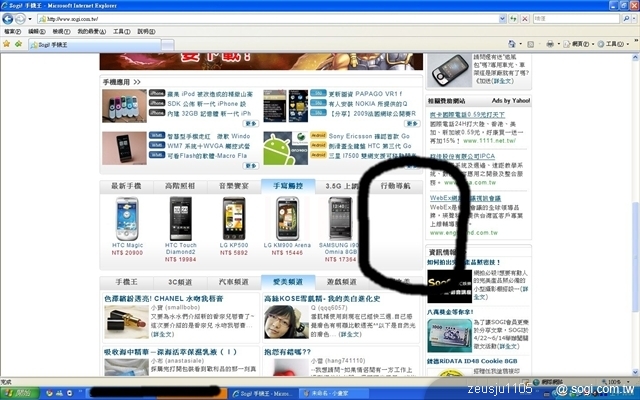Open the 檔案(F) menu

click(12, 32)
